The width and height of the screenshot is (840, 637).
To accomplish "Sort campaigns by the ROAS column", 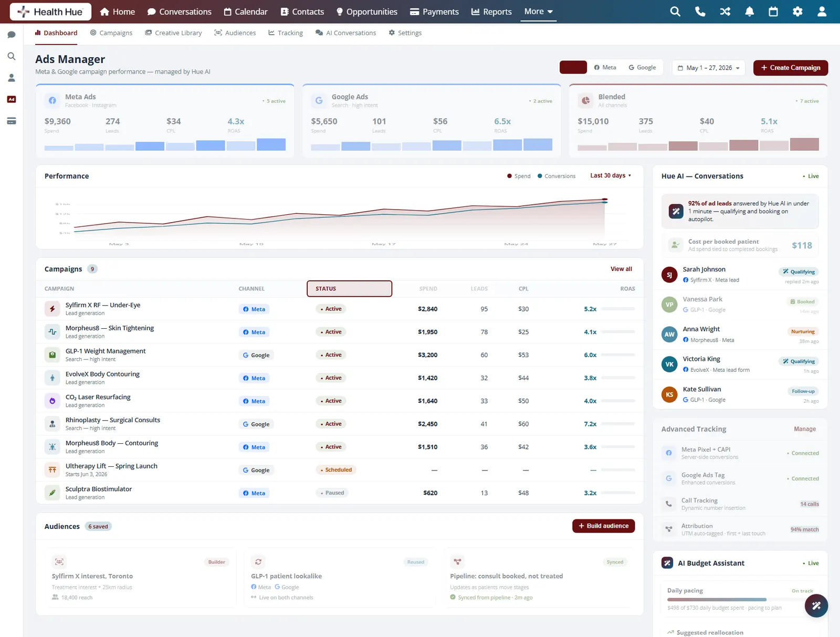I will (627, 289).
